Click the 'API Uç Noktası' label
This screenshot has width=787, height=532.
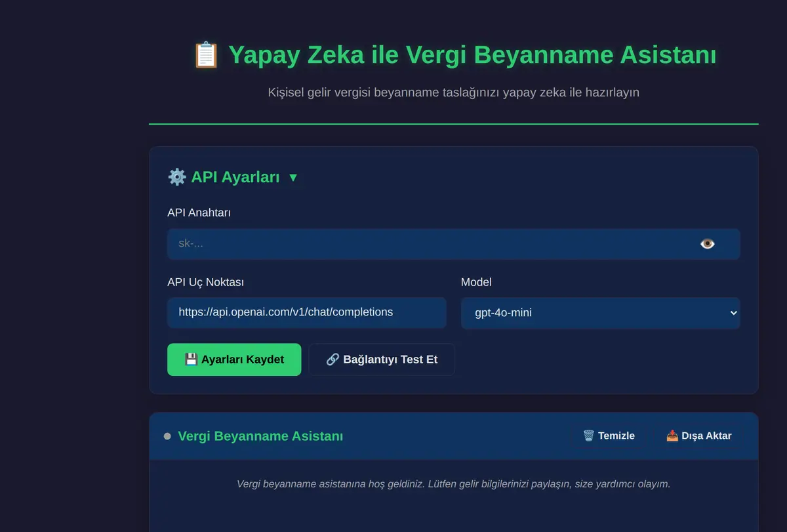click(206, 282)
